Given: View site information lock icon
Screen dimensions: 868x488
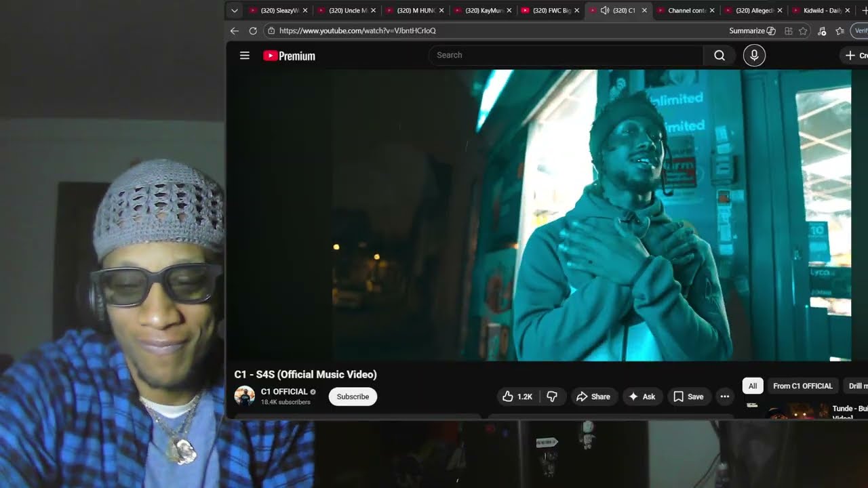Looking at the screenshot, I should pos(271,30).
